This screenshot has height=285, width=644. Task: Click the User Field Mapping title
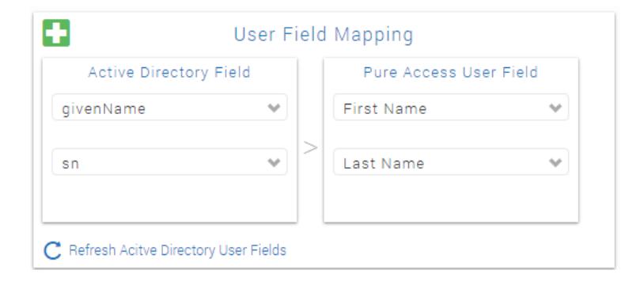[x=324, y=35]
